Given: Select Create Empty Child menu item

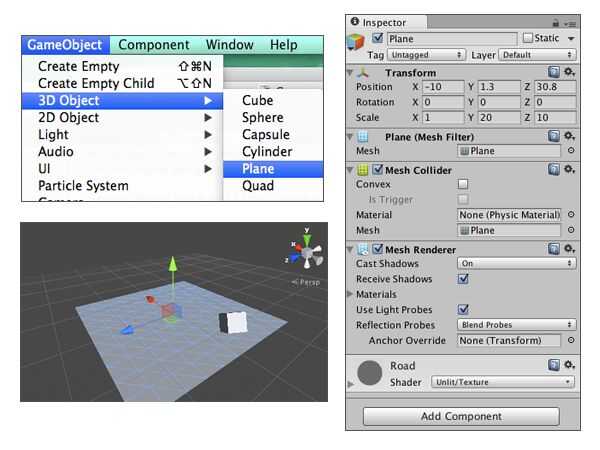Looking at the screenshot, I should [122, 83].
